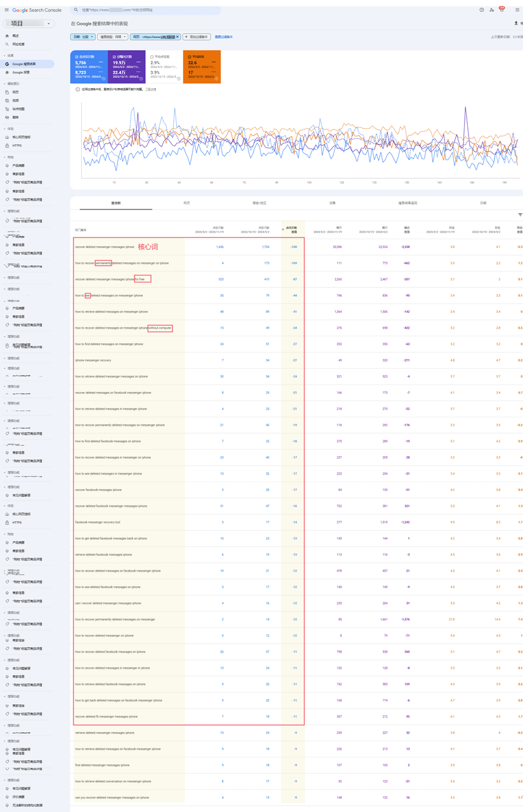
Task: Click the export download icon
Action: (x=516, y=23)
